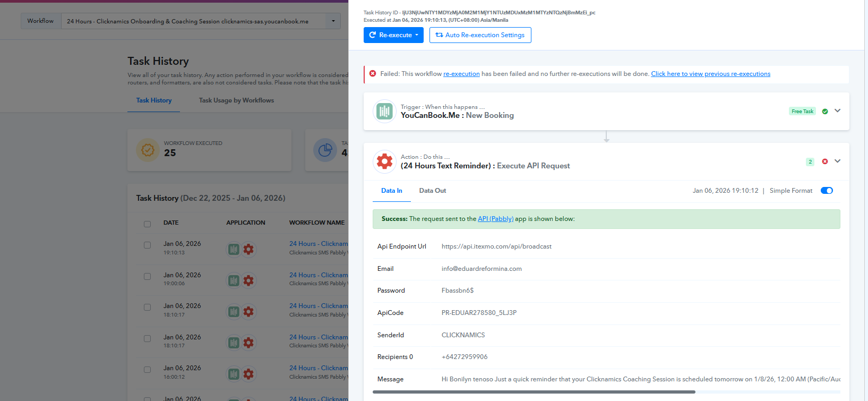
Task: Click the '(24 Hours Text Reminder) : Execute API Request' title
Action: [485, 166]
